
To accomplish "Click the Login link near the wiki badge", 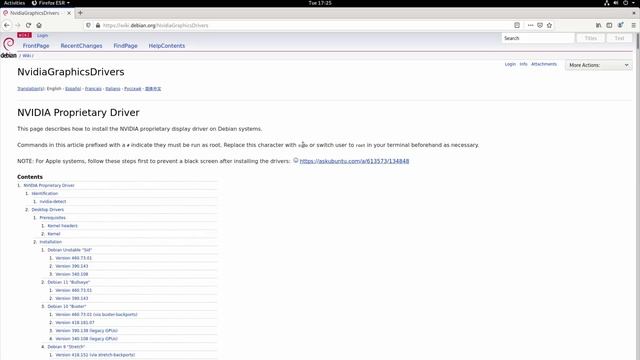I will click(x=42, y=36).
